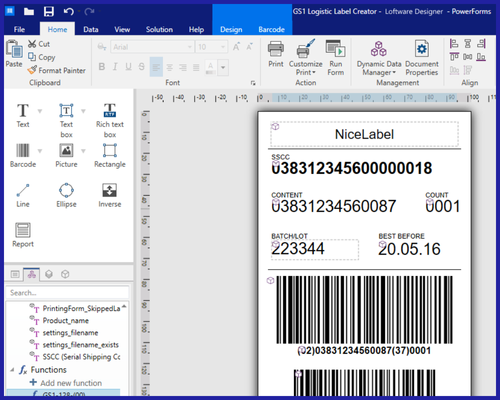500x400 pixels.
Task: Open the Help ribbon tab
Action: pos(196,29)
